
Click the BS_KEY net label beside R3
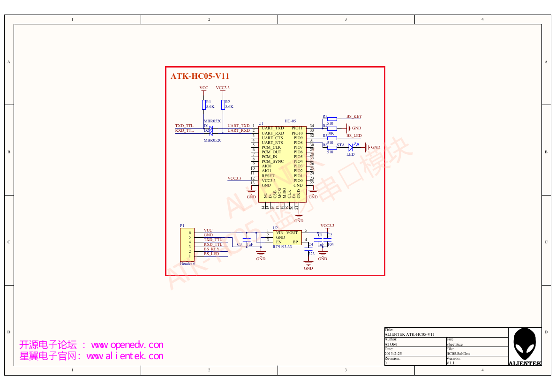coord(354,116)
